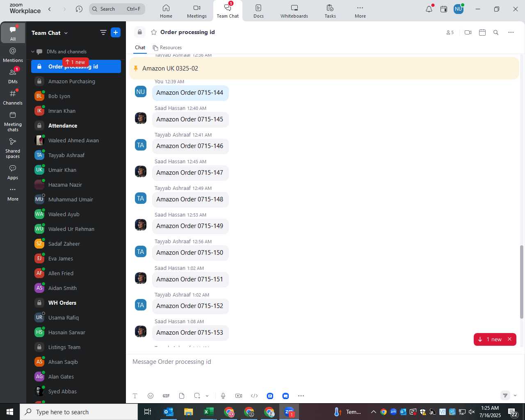Open the Home tab
Screen dimensions: 525x420
(x=166, y=11)
